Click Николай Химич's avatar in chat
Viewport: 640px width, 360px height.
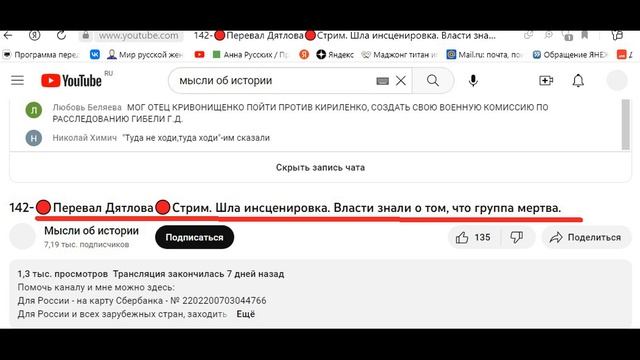coord(33,138)
